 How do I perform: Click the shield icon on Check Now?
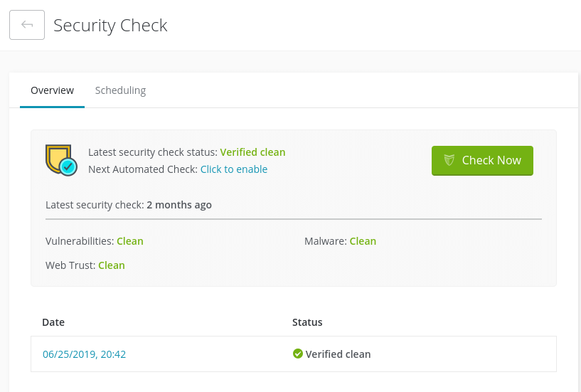pyautogui.click(x=449, y=160)
